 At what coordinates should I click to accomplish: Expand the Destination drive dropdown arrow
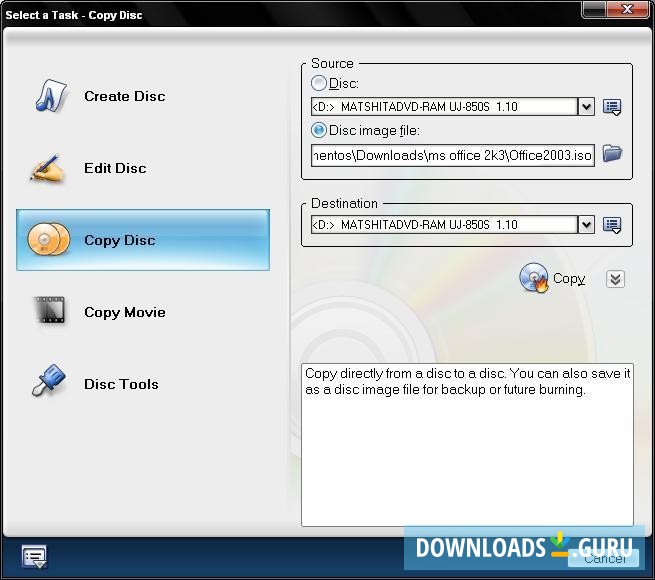(586, 225)
